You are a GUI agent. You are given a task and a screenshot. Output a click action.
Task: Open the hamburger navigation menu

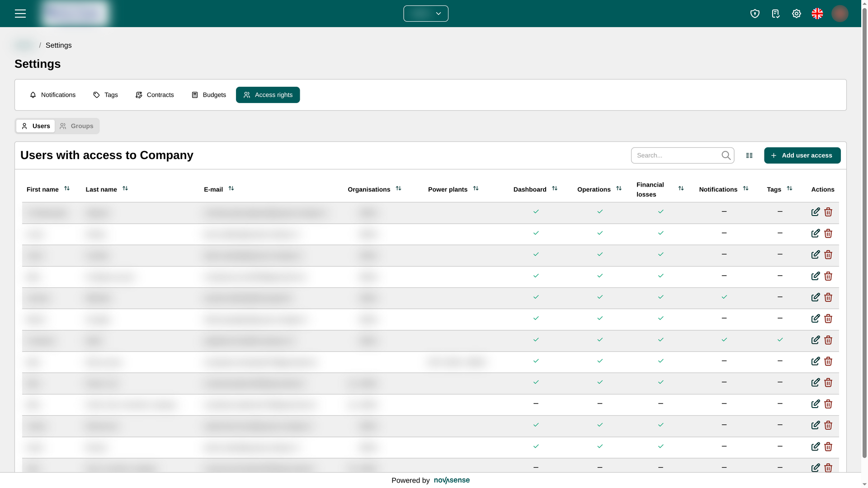coord(20,14)
